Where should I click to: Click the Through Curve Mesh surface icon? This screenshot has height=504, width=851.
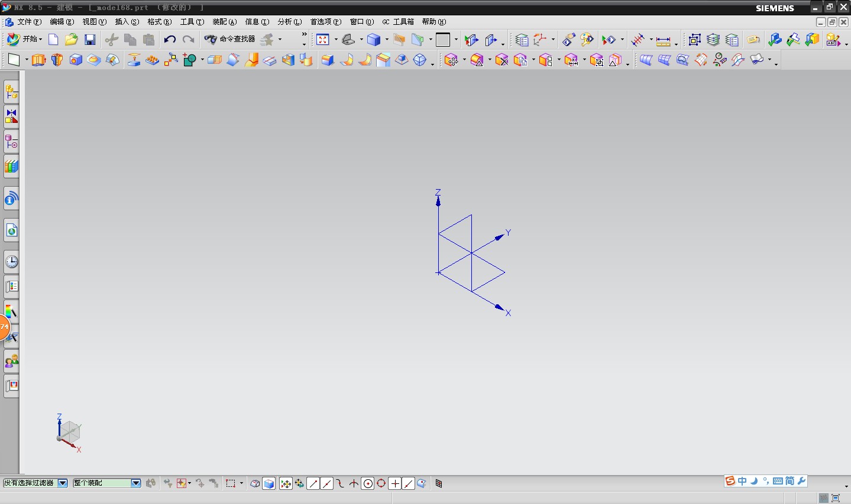664,60
